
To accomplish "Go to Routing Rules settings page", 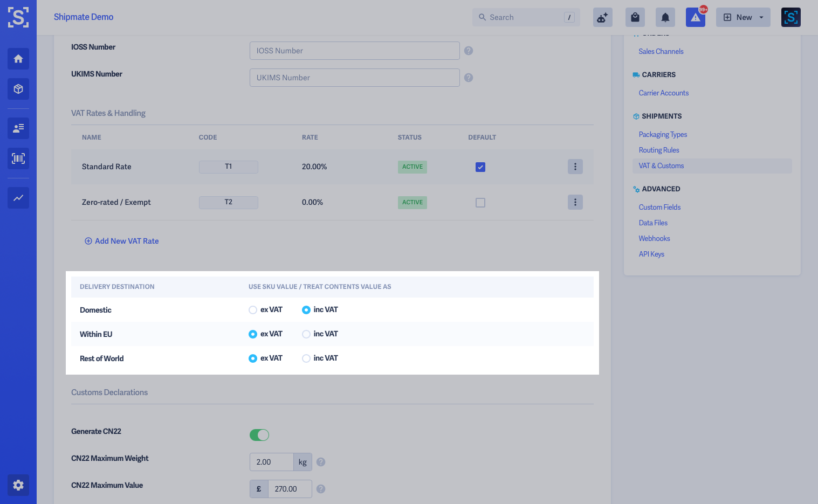I will [x=659, y=150].
